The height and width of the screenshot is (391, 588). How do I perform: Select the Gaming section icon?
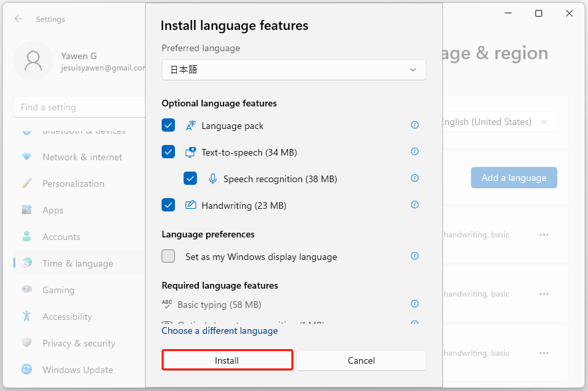27,290
